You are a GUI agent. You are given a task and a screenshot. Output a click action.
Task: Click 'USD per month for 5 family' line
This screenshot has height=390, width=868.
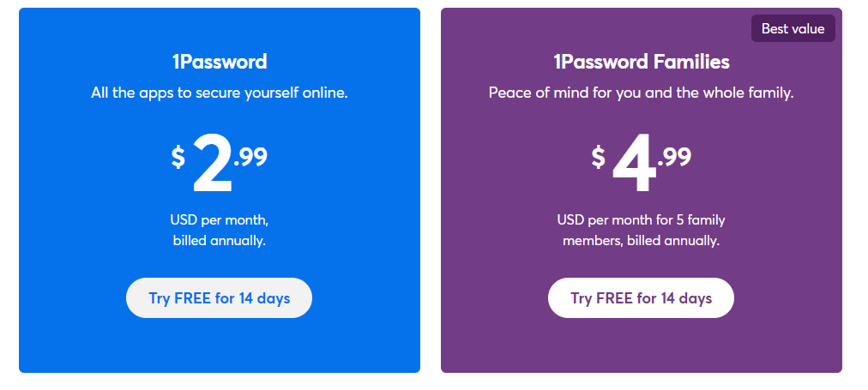641,219
